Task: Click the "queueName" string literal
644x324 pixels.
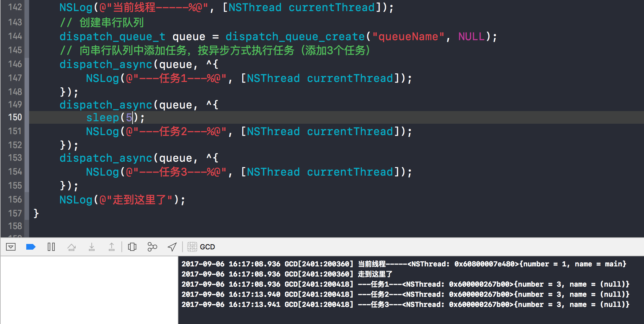Action: click(x=408, y=37)
